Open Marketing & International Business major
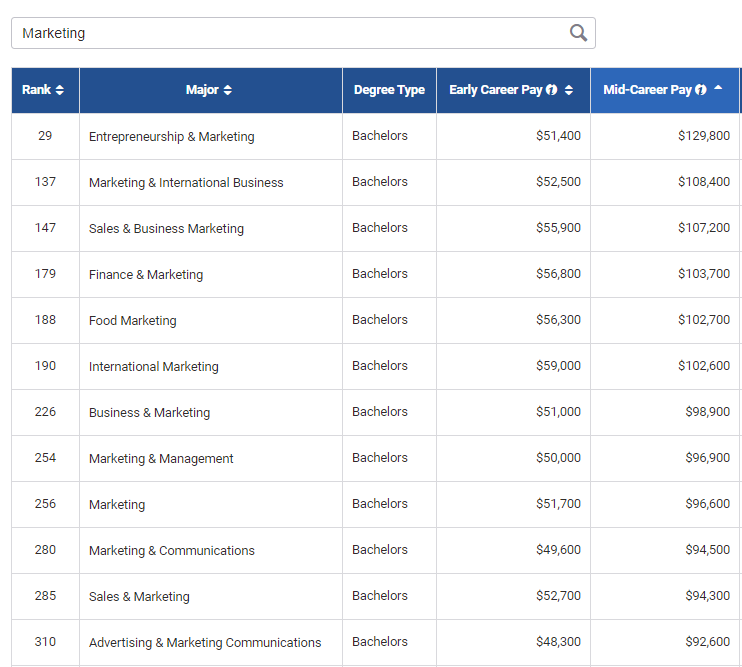 pyautogui.click(x=186, y=183)
